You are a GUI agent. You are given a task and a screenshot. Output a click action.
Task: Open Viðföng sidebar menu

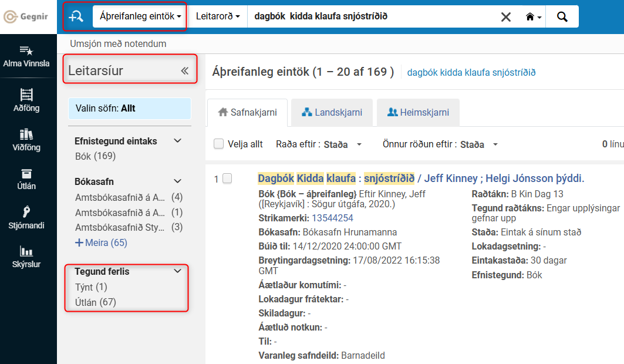click(26, 140)
